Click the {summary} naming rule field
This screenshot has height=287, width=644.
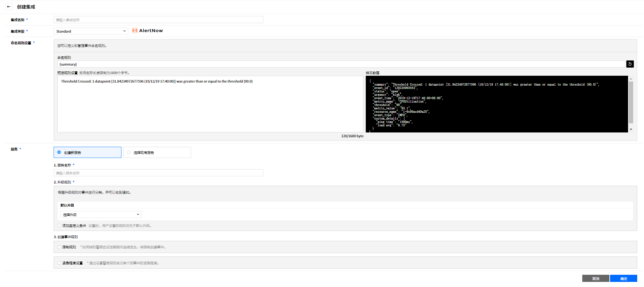tap(341, 64)
